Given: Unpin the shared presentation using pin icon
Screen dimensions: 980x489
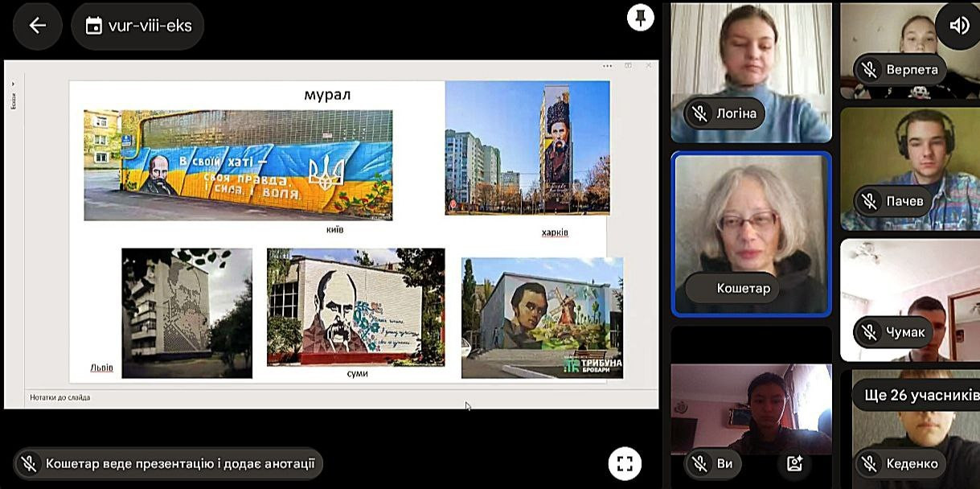Looking at the screenshot, I should coord(640,18).
